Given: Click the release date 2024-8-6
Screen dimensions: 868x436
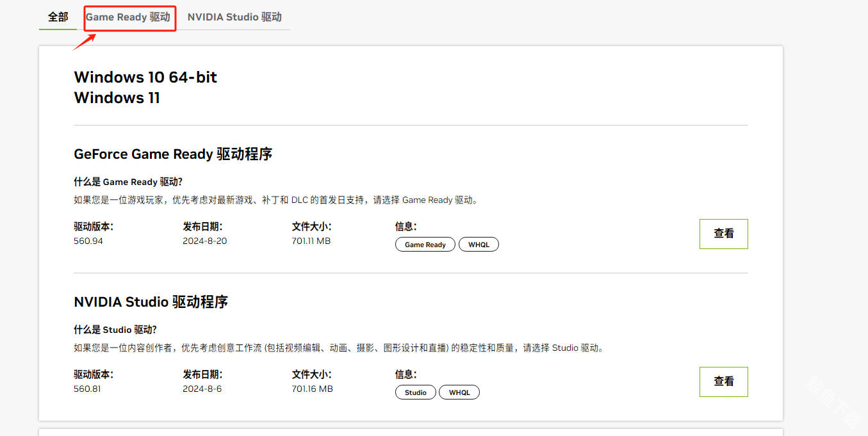Looking at the screenshot, I should [x=202, y=389].
